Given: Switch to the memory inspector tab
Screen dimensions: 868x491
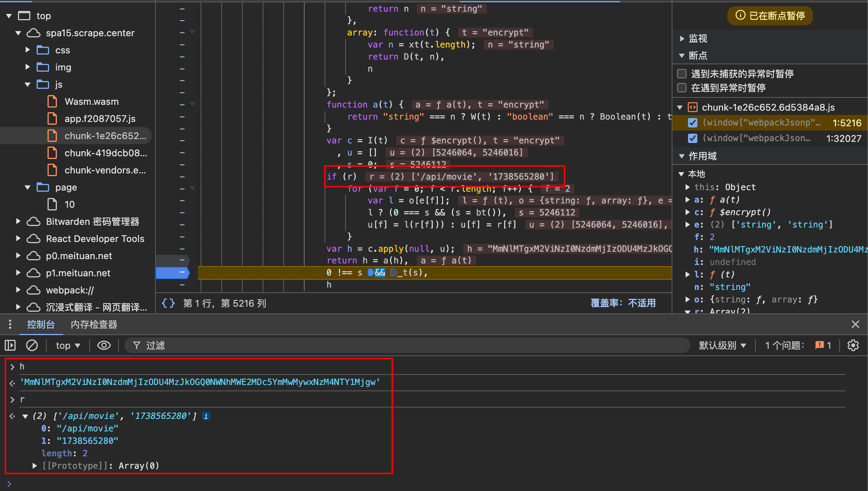Looking at the screenshot, I should click(94, 324).
